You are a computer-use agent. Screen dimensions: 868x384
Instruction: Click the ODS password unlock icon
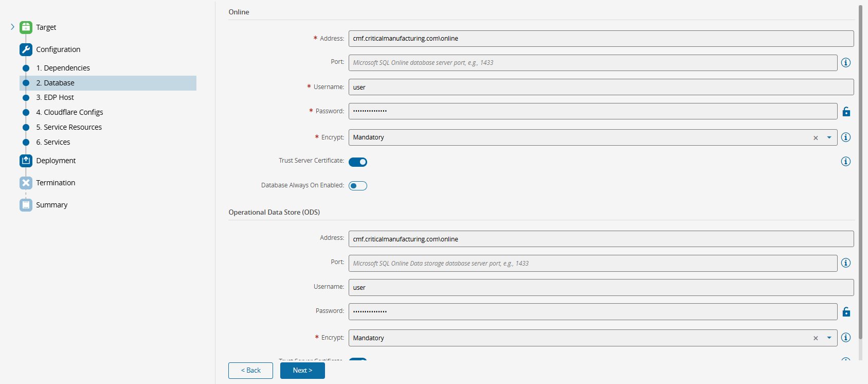click(846, 311)
